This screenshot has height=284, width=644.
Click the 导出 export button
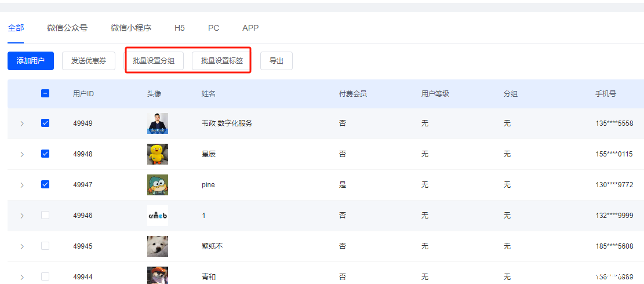276,61
